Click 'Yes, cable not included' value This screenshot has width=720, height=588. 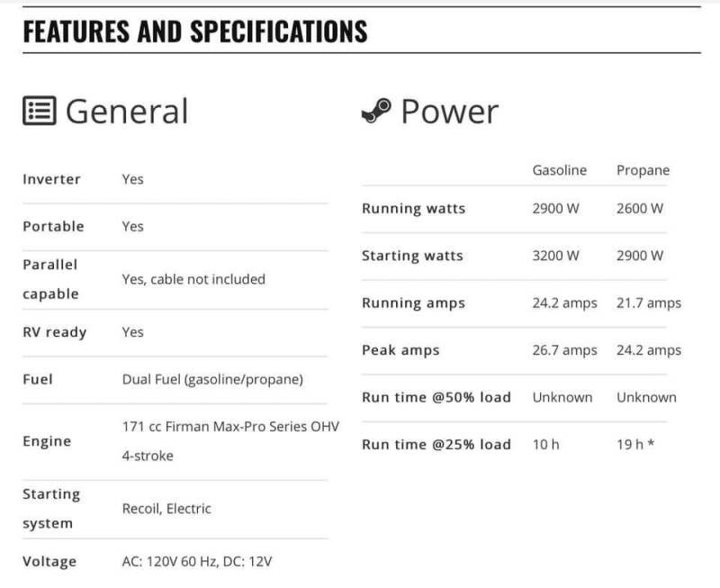tap(193, 279)
